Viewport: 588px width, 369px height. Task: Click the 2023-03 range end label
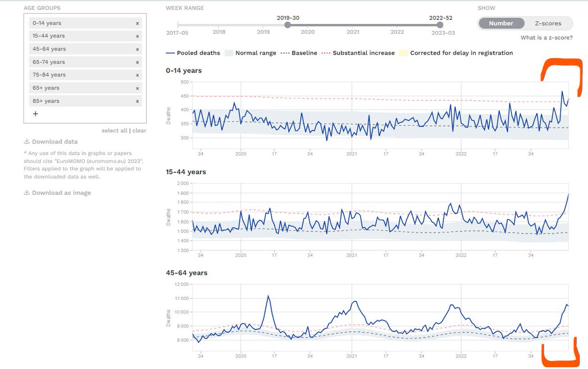pyautogui.click(x=443, y=33)
